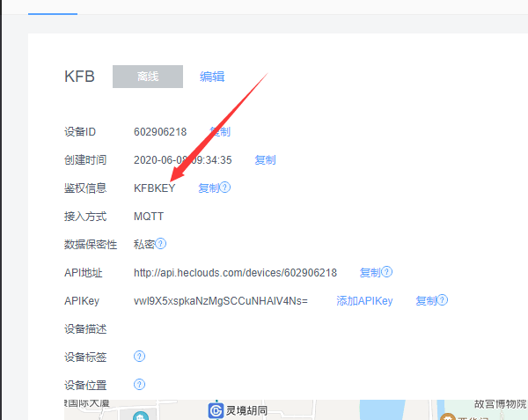Copy the 设备ID with 复制 link
528x420 pixels.
point(220,132)
